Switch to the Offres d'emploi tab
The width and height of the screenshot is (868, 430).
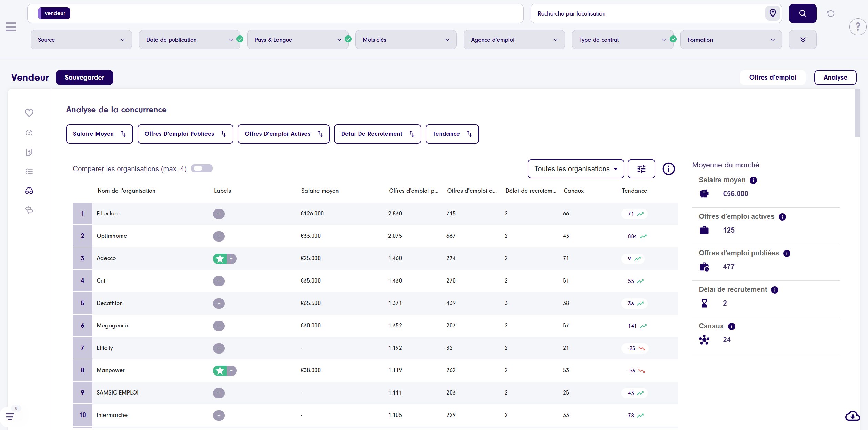772,78
